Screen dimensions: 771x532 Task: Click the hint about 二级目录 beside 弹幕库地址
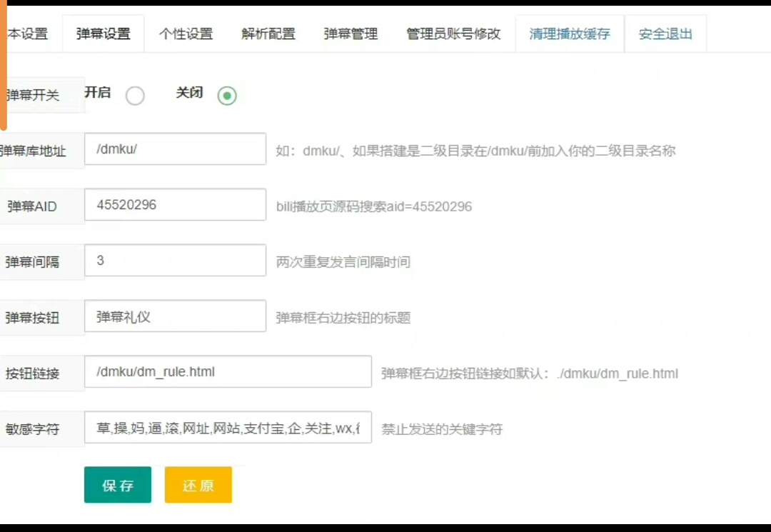475,151
